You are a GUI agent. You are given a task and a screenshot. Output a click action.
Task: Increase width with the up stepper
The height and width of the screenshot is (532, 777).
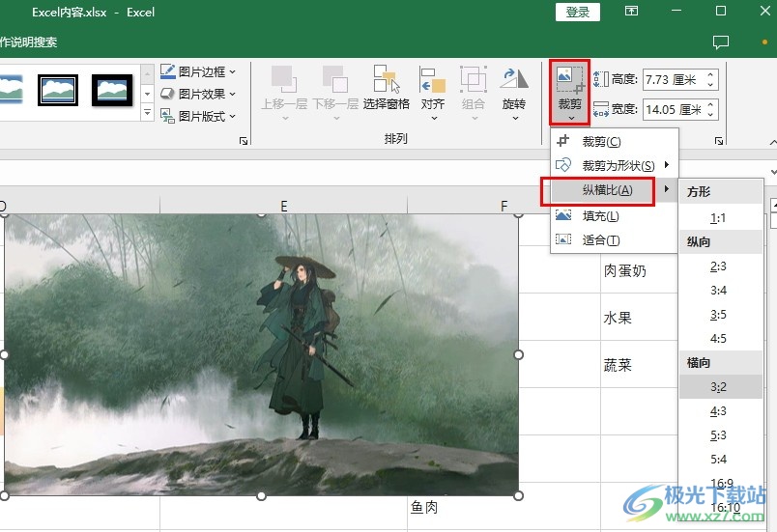point(710,104)
